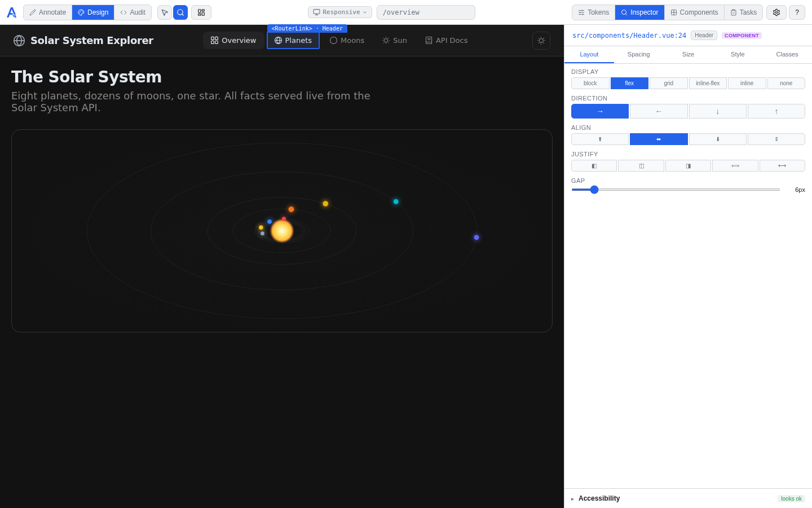Select inline-flex display option
This screenshot has height=508, width=812.
pyautogui.click(x=708, y=84)
